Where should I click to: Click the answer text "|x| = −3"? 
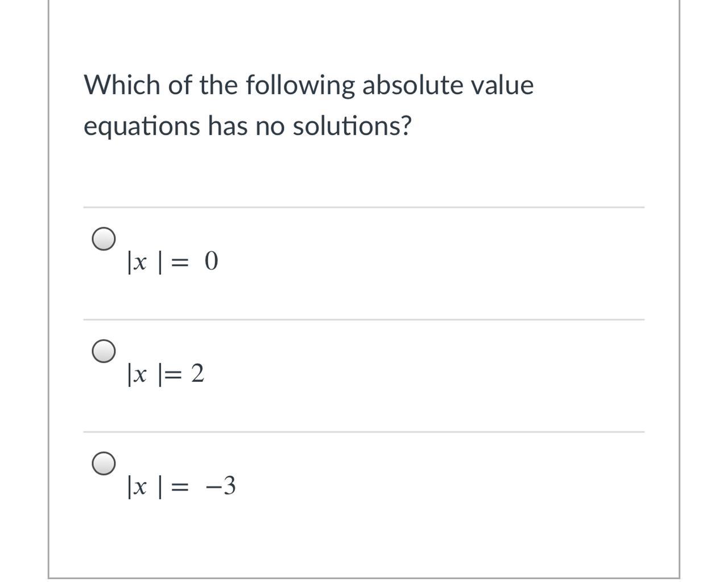point(181,487)
